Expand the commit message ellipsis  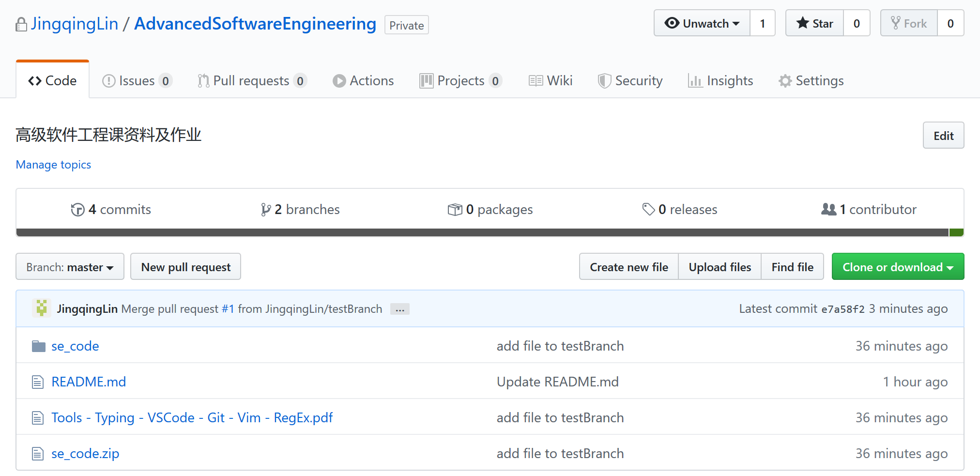400,309
